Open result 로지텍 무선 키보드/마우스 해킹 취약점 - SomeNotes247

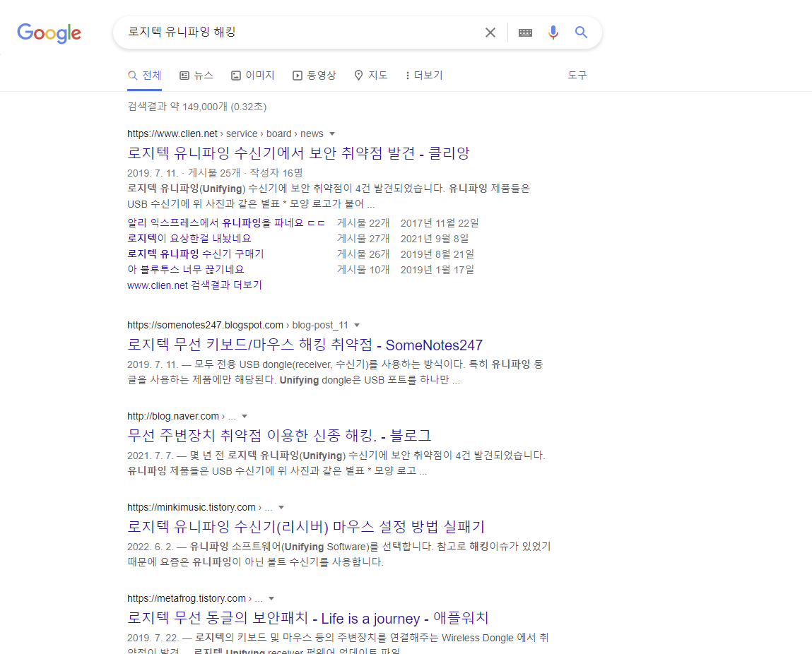click(305, 345)
